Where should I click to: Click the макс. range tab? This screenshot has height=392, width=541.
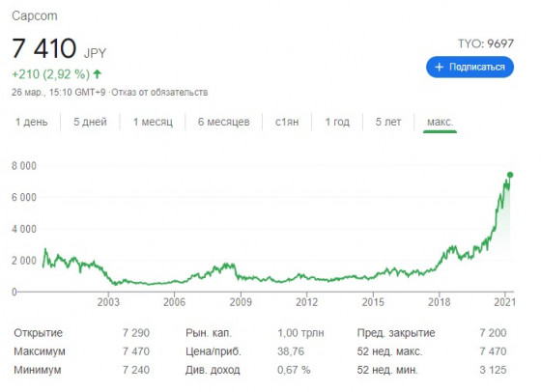coord(440,122)
